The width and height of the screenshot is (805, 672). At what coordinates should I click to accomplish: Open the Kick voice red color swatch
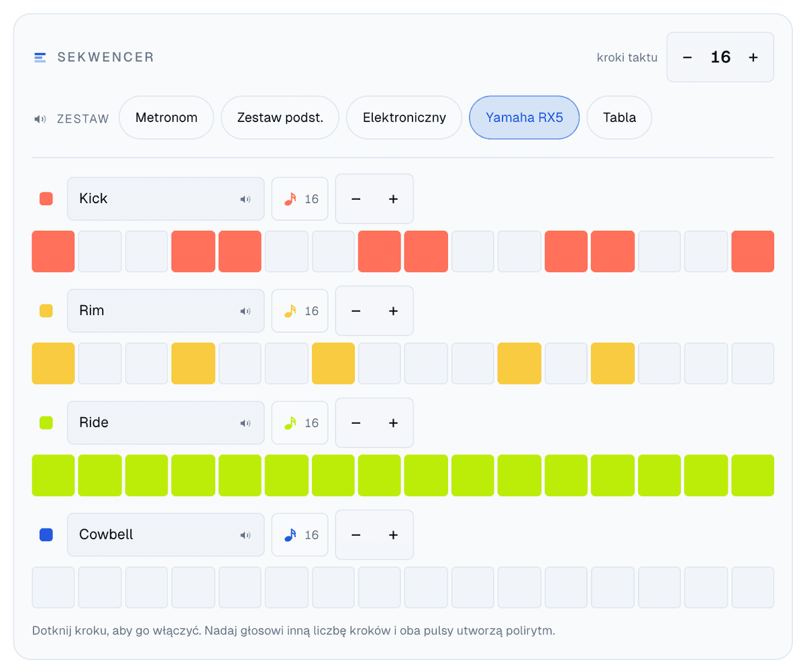46,199
